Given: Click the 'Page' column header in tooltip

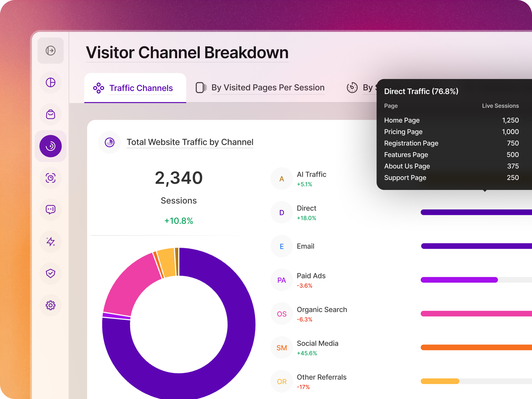Looking at the screenshot, I should pos(391,106).
